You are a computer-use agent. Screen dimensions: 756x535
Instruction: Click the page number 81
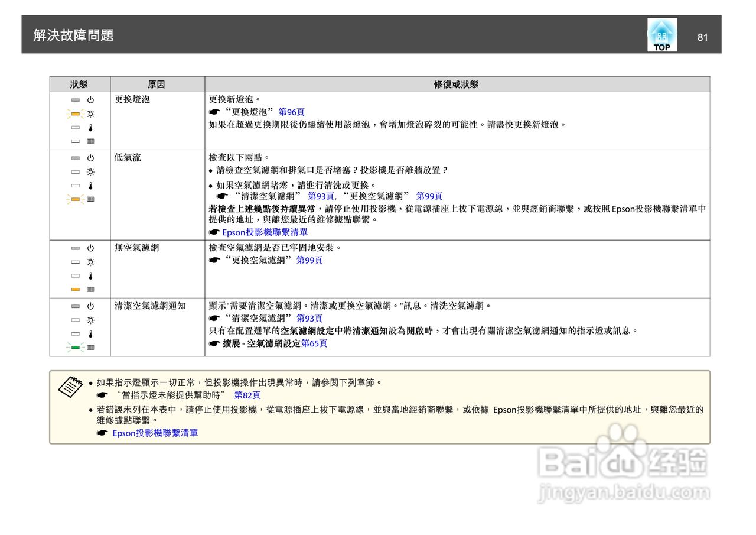(702, 37)
